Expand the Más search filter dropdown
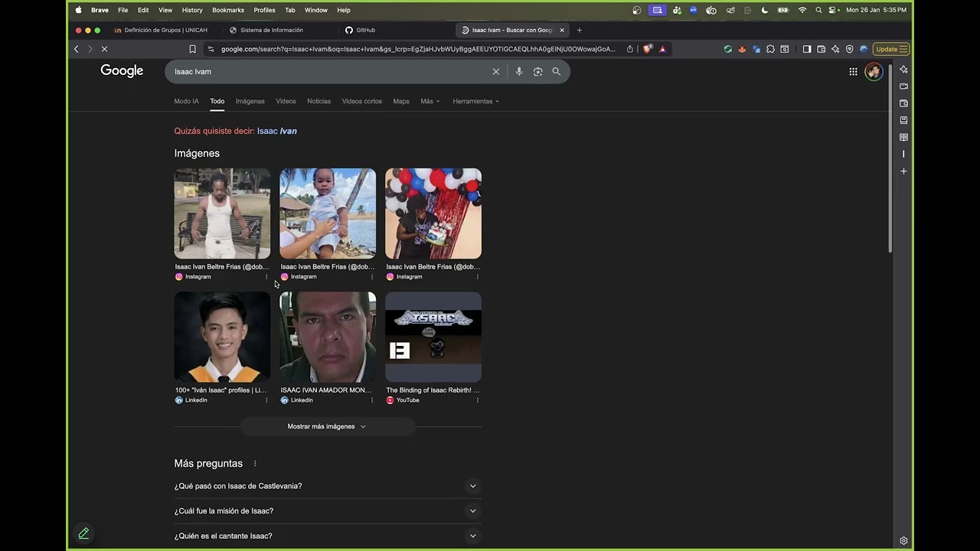Viewport: 980px width, 551px height. click(430, 101)
